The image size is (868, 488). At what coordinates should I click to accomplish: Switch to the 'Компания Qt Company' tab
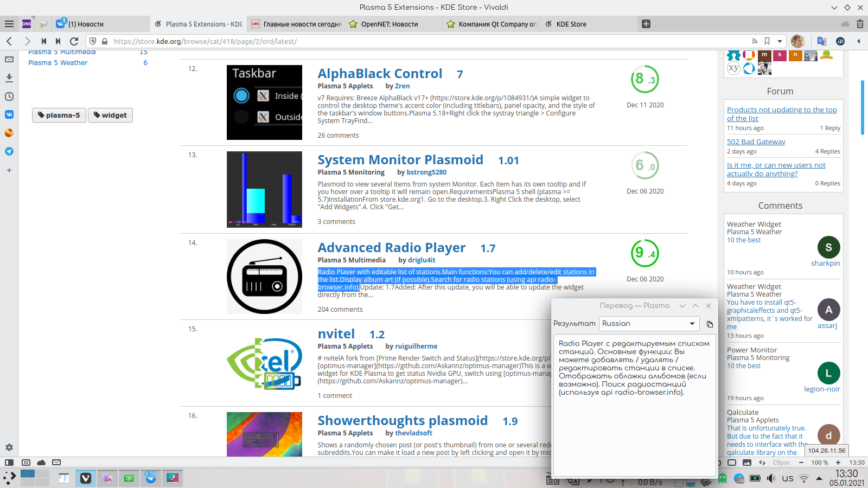[x=490, y=24]
